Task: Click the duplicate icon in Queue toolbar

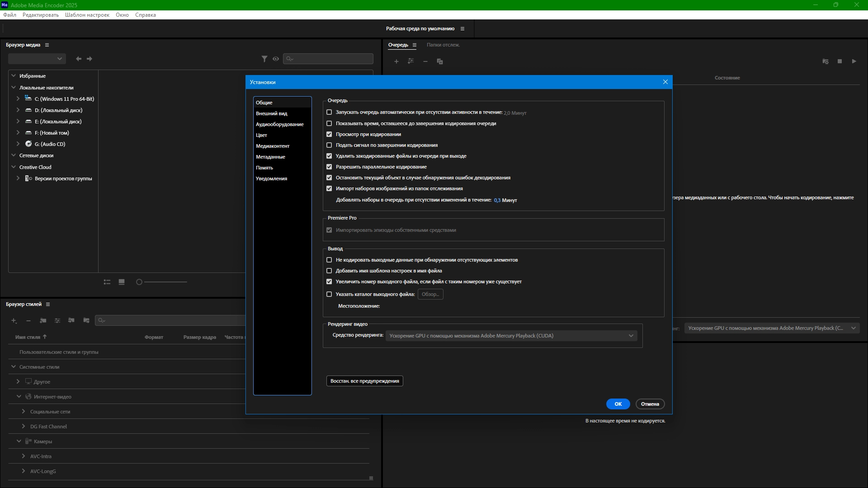Action: (x=440, y=61)
